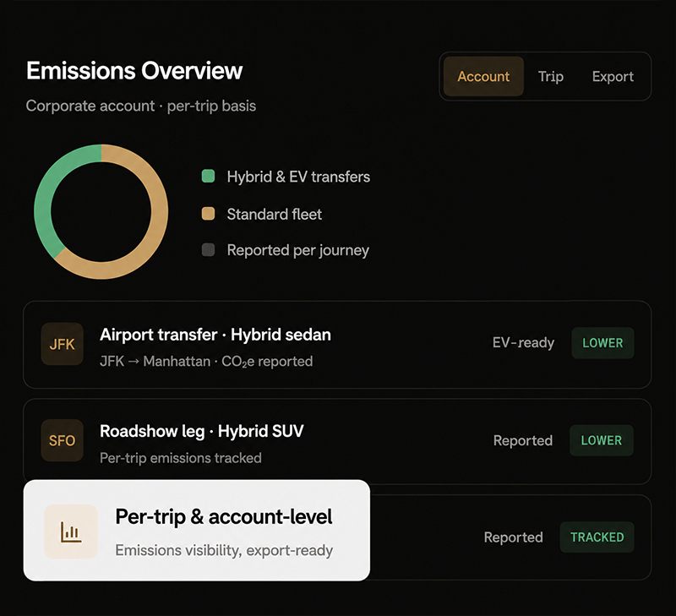This screenshot has height=616, width=676.
Task: Click the Per-trip & account-level card heading
Action: [x=224, y=517]
